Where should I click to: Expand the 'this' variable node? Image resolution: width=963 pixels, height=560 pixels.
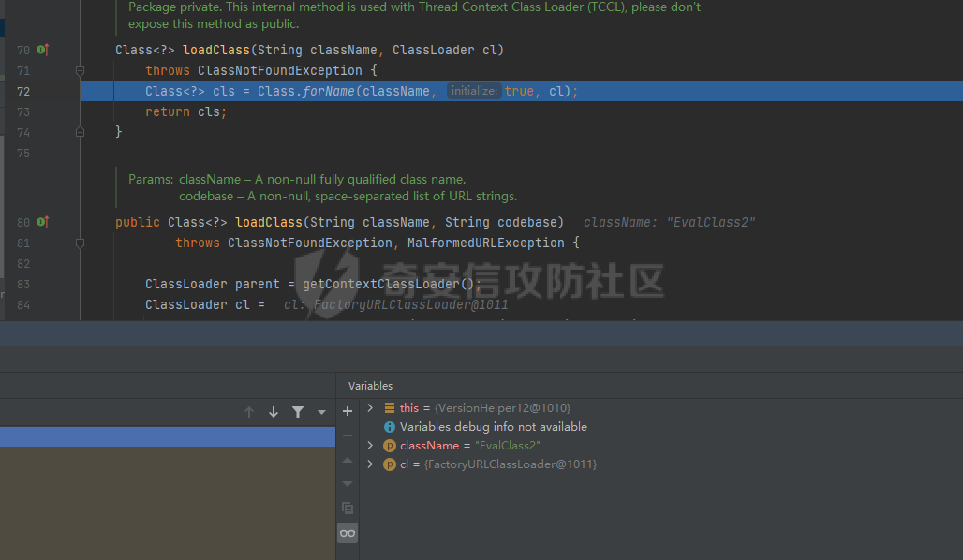point(370,408)
